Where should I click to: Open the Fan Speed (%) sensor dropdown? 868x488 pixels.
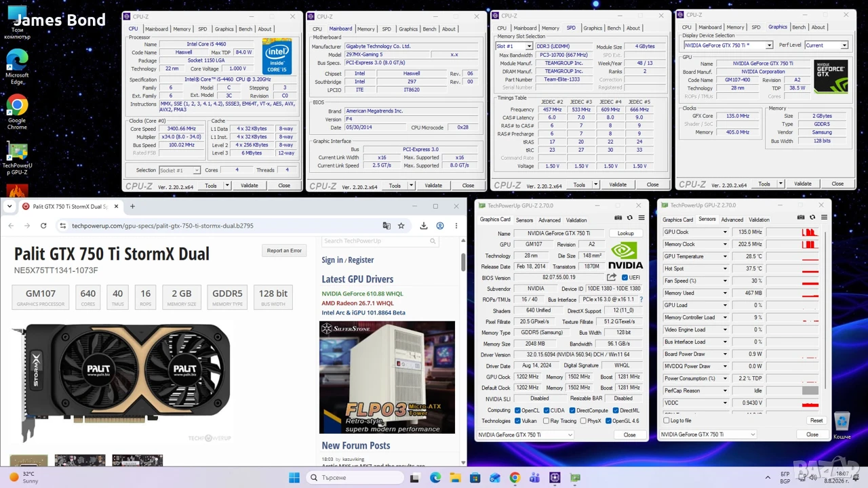click(x=725, y=281)
